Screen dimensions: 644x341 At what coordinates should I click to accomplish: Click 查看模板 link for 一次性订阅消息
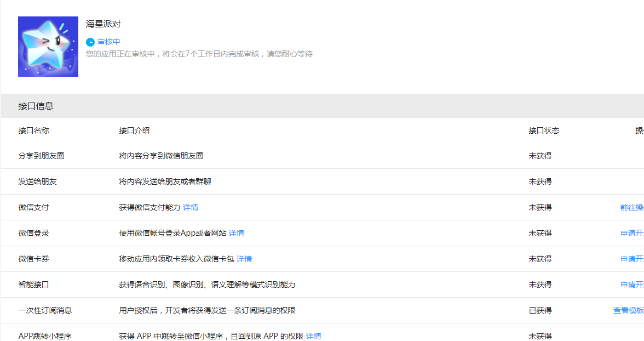coord(629,310)
